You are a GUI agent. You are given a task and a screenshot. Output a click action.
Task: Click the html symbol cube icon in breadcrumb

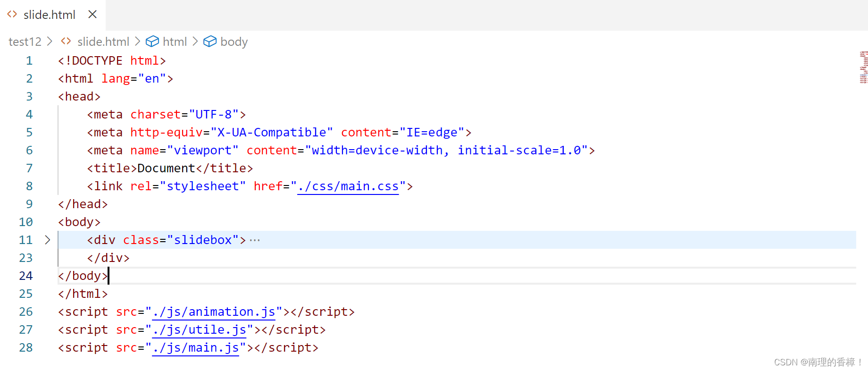click(x=152, y=42)
